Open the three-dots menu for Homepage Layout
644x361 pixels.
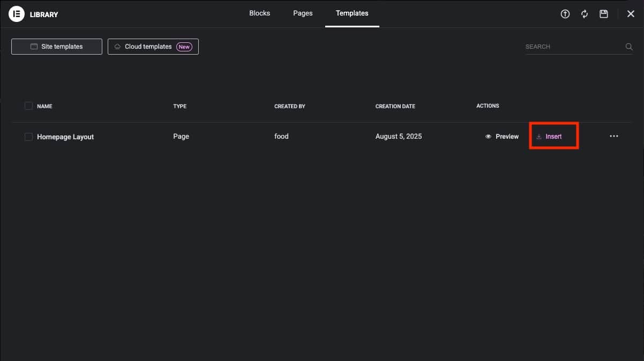pos(614,136)
